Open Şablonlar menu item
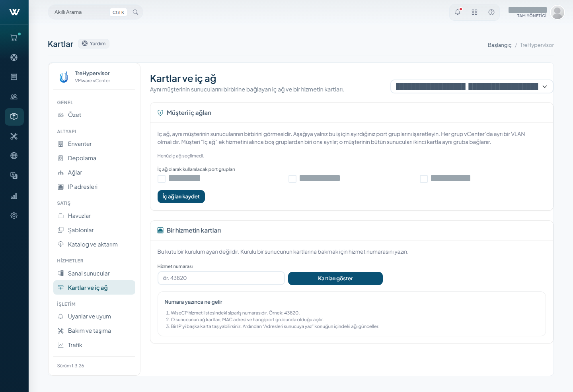Viewport: 573px width, 392px height. (x=94, y=230)
